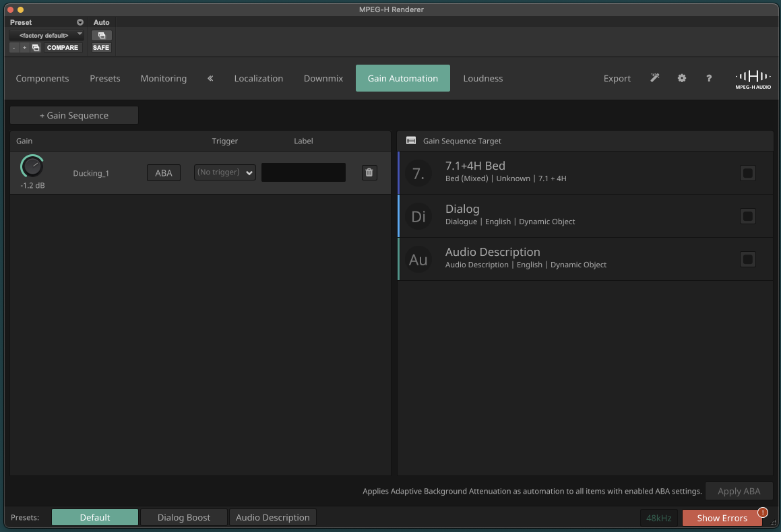Viewport: 781px width, 532px height.
Task: Select the 7.1+4H Bed row title
Action: click(475, 166)
